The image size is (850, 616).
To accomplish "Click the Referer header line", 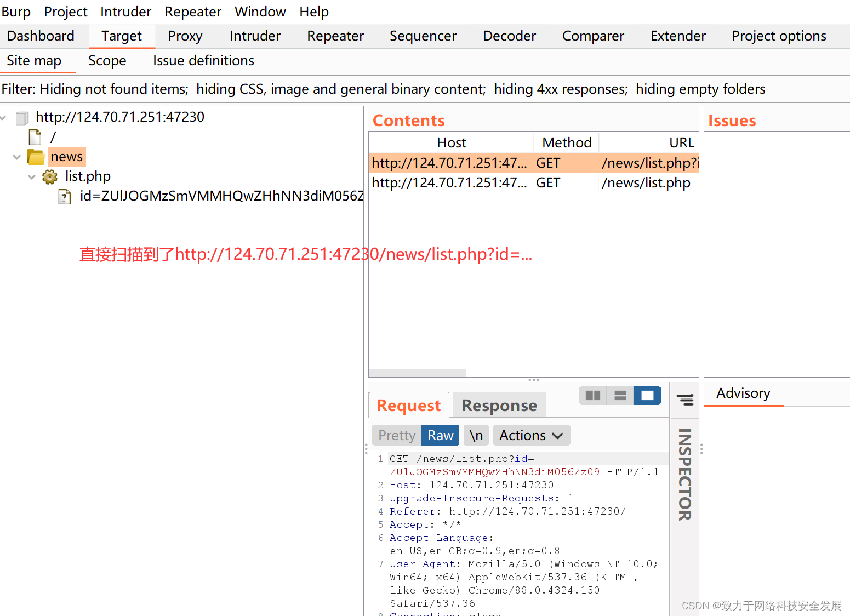I will point(507,511).
